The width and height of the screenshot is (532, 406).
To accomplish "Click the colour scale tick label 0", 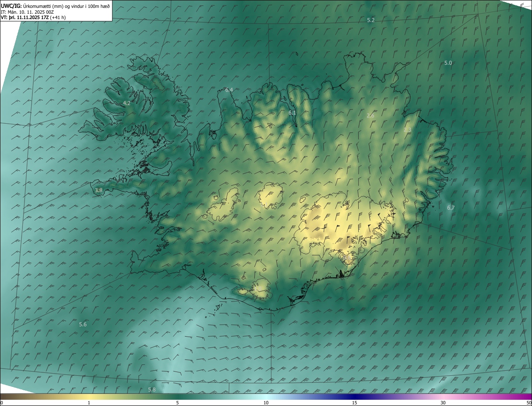I will pos(2,403).
